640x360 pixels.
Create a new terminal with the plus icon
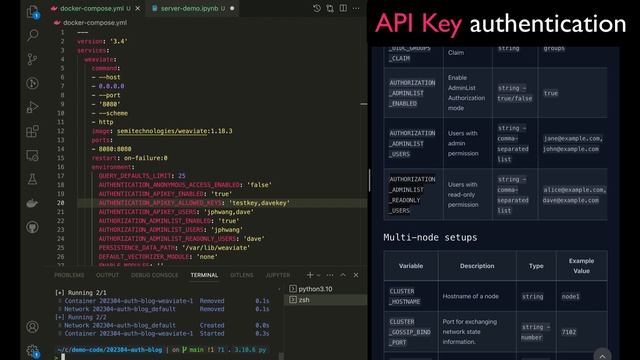310,275
